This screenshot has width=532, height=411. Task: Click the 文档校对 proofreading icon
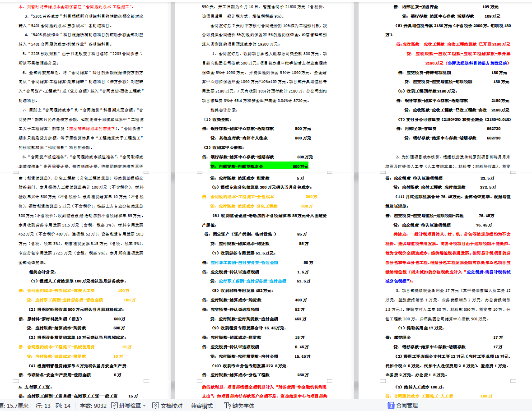tap(155, 406)
